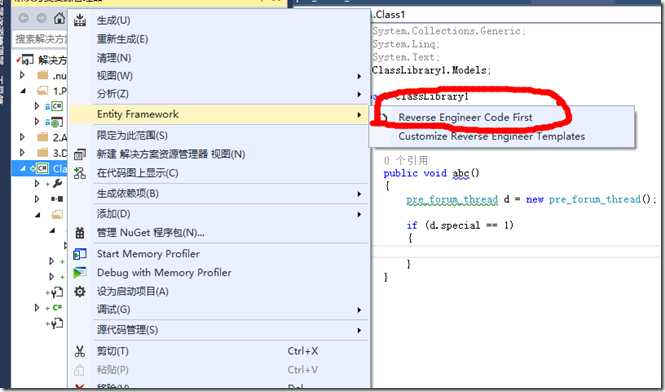Click 'System.Linq;' using line
The image size is (665, 392).
[406, 44]
